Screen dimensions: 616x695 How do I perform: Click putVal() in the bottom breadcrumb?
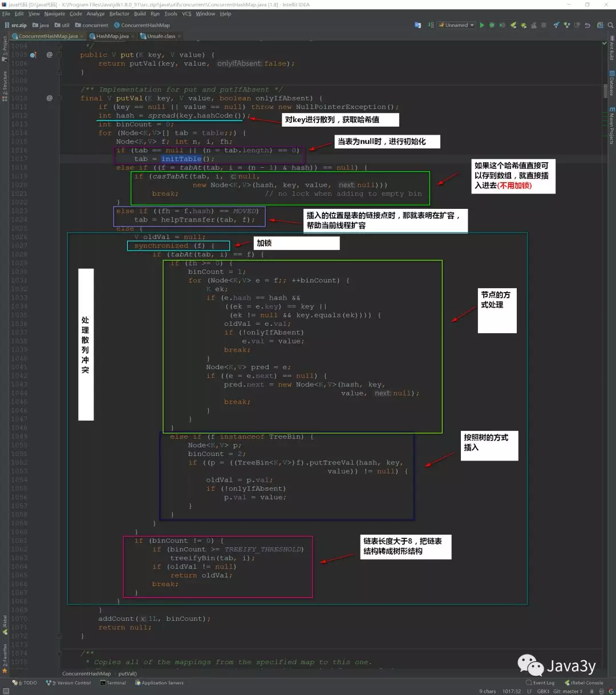(x=127, y=673)
